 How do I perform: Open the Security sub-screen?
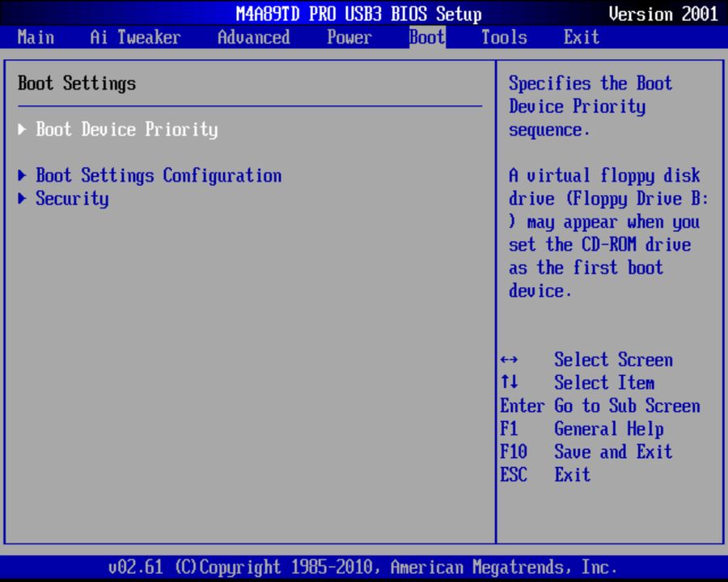point(72,199)
